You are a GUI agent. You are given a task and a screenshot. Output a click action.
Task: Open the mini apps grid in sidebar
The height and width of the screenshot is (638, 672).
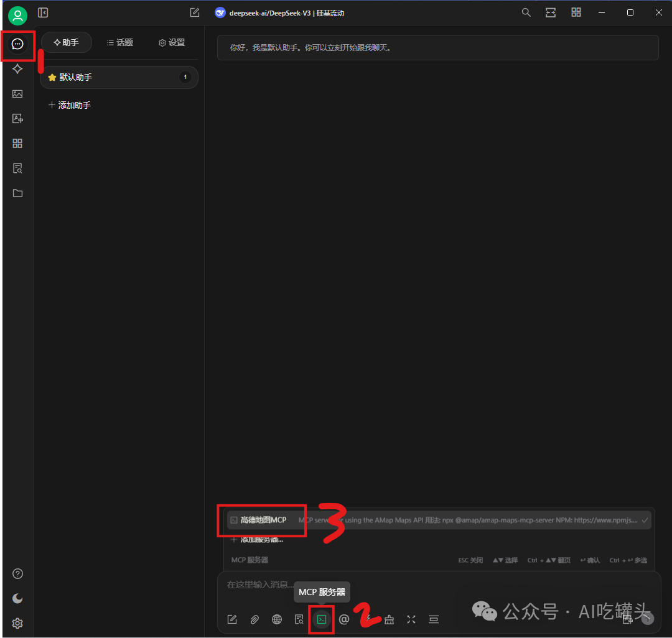(x=17, y=144)
